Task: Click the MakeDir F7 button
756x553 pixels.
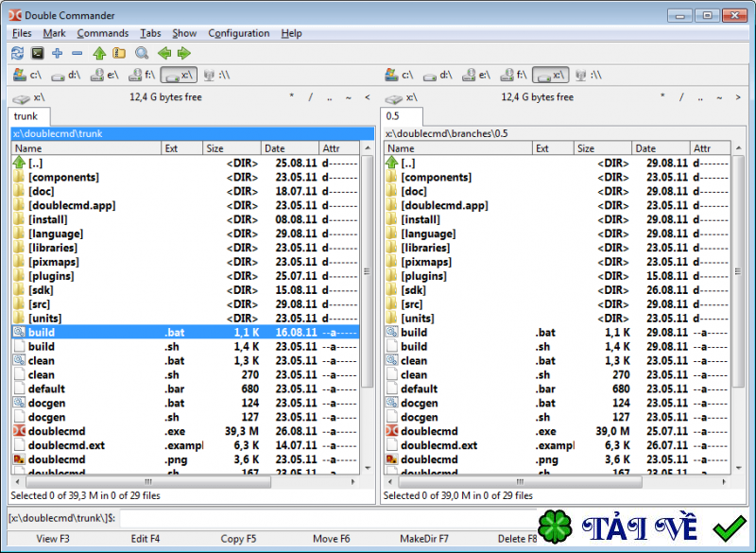Action: 423,539
